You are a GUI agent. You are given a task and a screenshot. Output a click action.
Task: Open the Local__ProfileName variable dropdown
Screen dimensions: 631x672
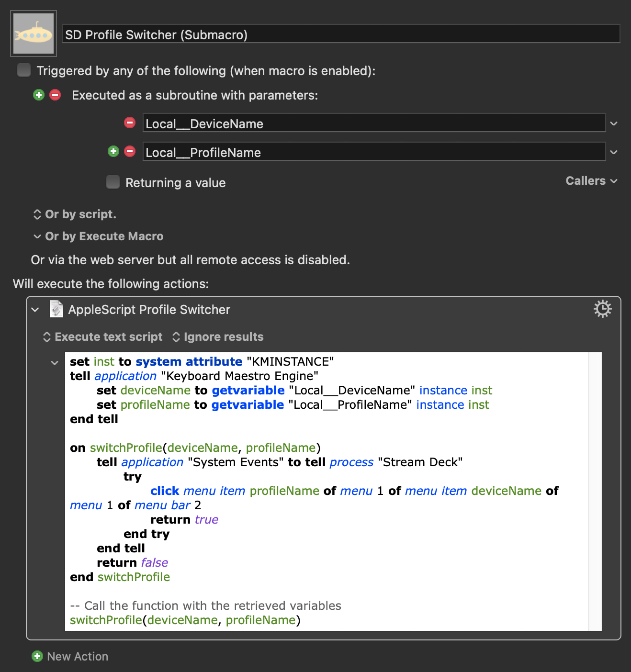614,152
